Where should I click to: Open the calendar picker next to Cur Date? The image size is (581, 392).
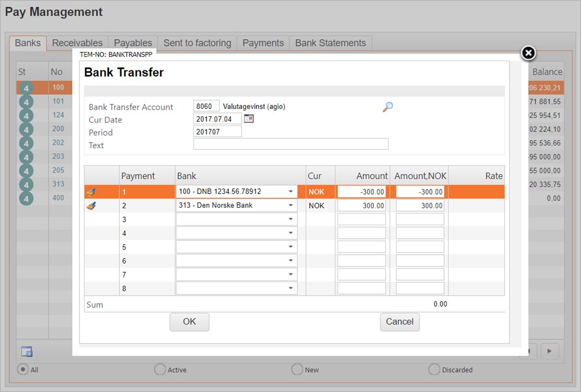(x=249, y=119)
